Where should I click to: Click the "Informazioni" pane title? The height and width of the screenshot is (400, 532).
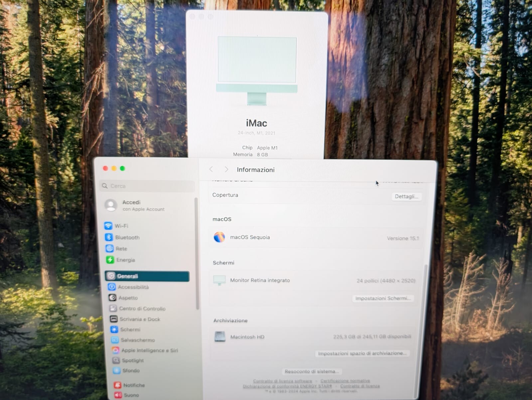pos(256,170)
